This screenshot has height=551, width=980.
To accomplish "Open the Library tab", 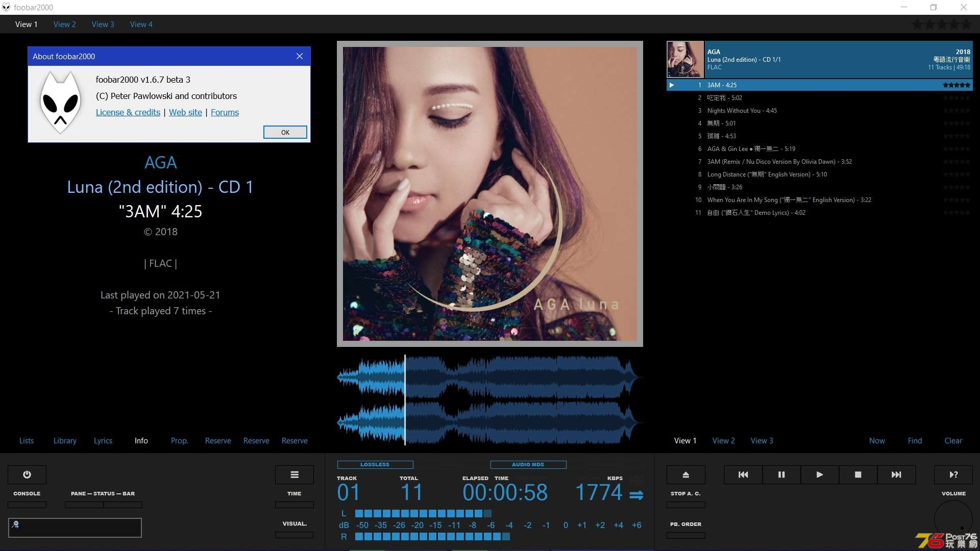I will [x=65, y=441].
